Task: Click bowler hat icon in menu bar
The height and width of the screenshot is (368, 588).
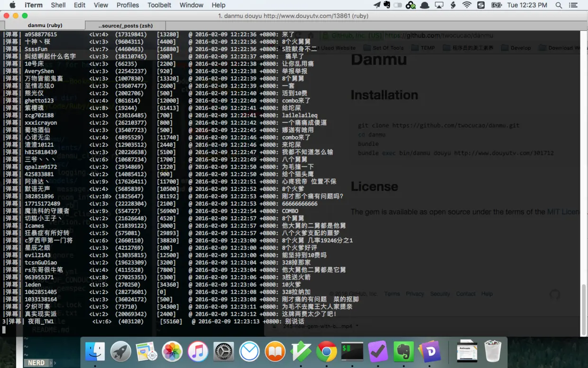Action: click(425, 5)
